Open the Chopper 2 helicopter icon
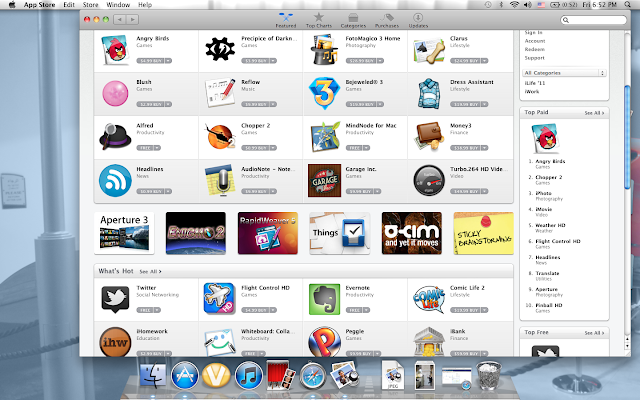 (220, 137)
